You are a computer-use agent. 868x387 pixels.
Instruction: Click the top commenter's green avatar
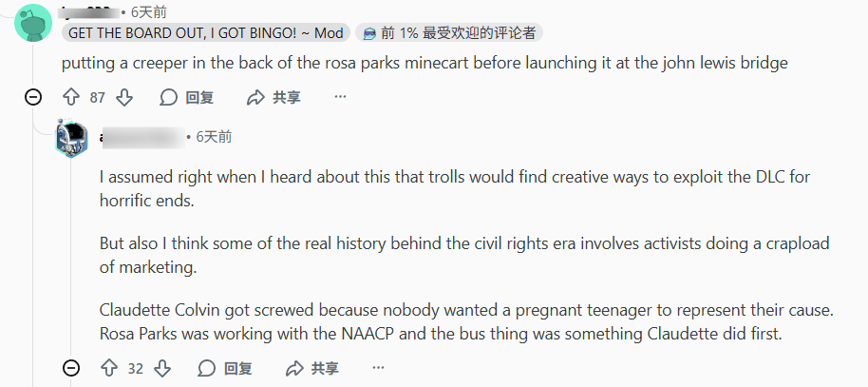click(x=33, y=19)
